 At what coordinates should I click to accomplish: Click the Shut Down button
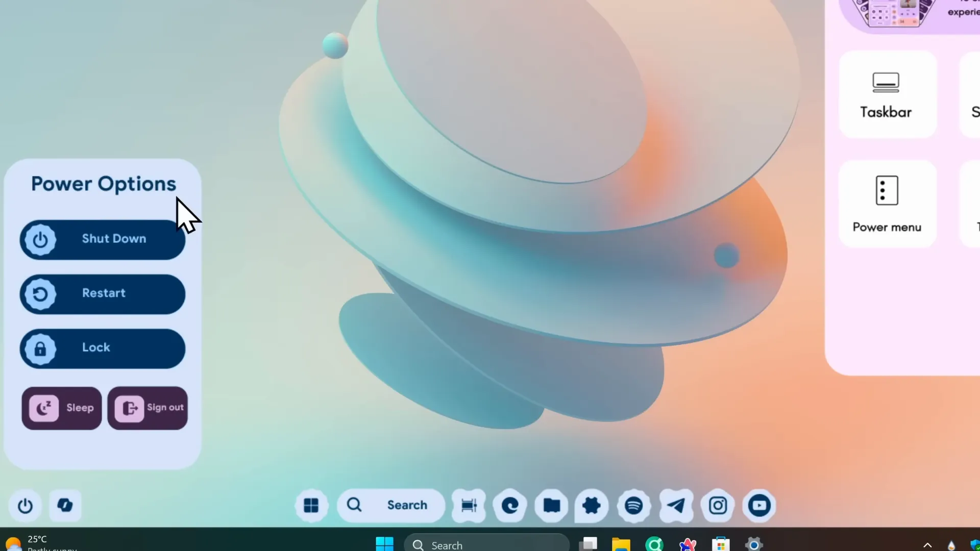click(x=102, y=239)
